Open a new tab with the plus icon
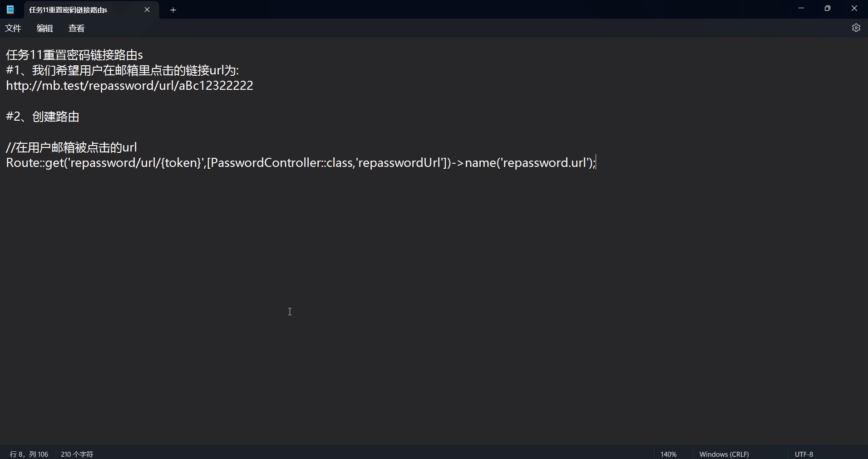The width and height of the screenshot is (868, 459). pos(173,10)
